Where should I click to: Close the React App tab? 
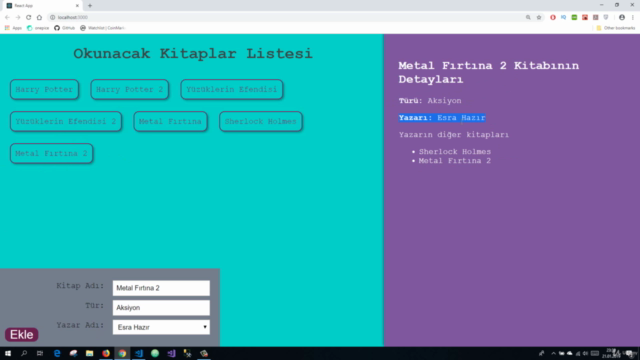pos(77,6)
